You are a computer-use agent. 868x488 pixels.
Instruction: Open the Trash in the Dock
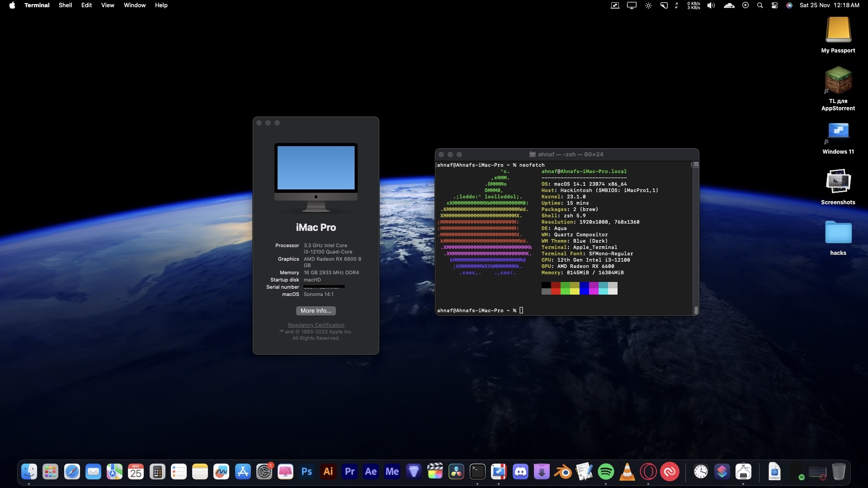[839, 472]
